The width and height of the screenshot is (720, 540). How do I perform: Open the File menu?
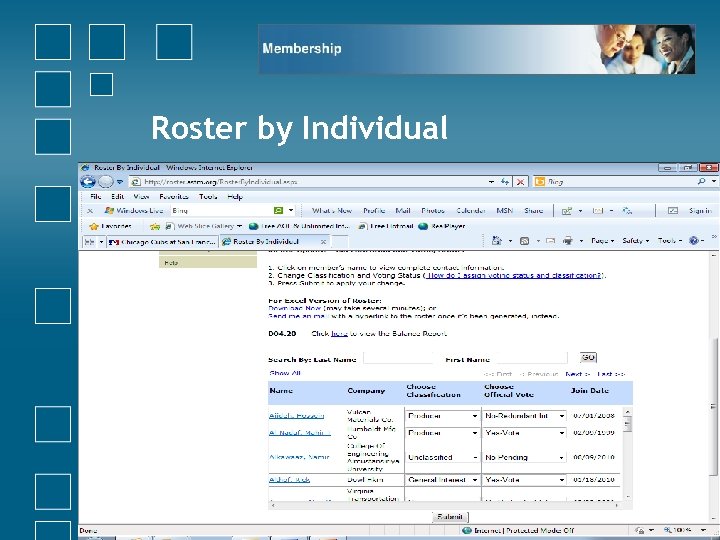click(96, 197)
